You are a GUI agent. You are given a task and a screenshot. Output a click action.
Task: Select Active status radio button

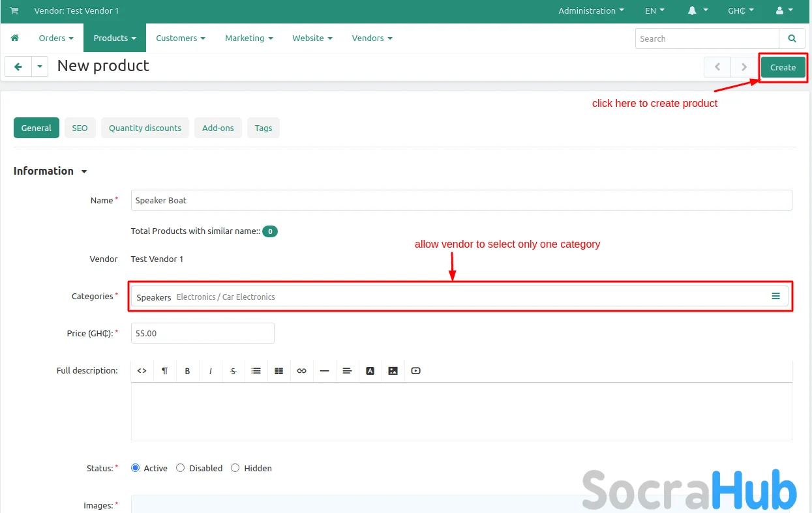point(135,468)
